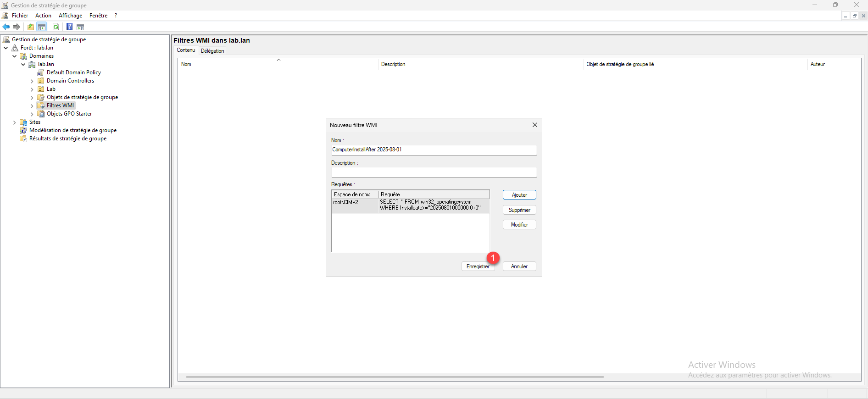Expand the Sites tree node

coord(15,122)
